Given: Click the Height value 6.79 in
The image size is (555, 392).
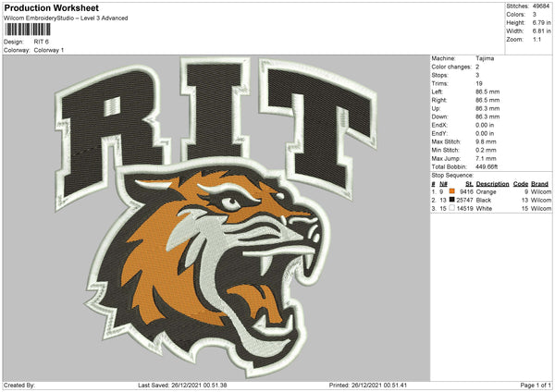Looking at the screenshot, I should (x=541, y=22).
